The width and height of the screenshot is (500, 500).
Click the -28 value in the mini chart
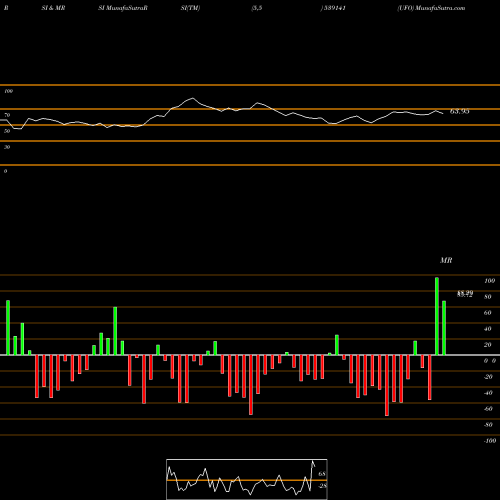click(x=322, y=486)
